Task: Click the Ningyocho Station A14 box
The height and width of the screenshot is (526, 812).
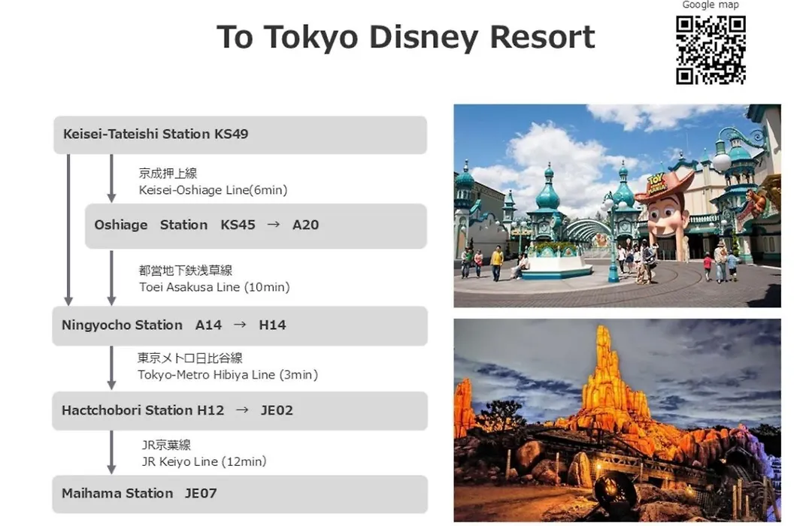Action: coord(240,325)
